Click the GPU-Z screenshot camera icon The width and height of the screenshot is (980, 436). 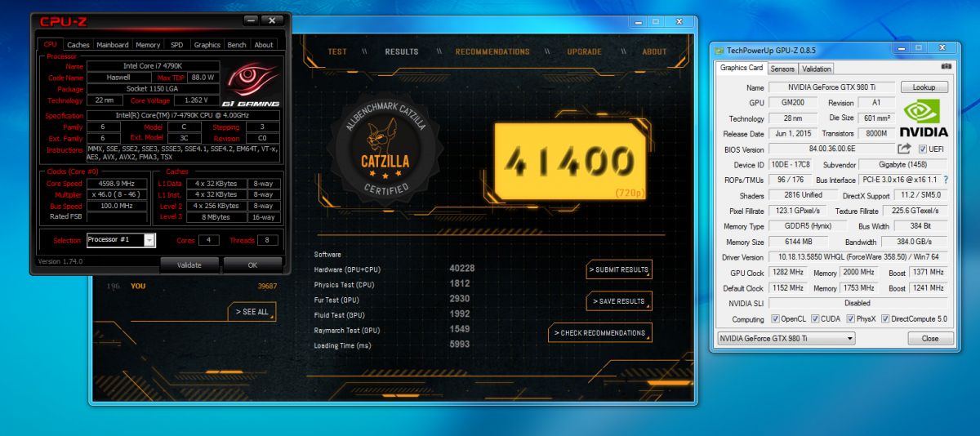click(946, 66)
